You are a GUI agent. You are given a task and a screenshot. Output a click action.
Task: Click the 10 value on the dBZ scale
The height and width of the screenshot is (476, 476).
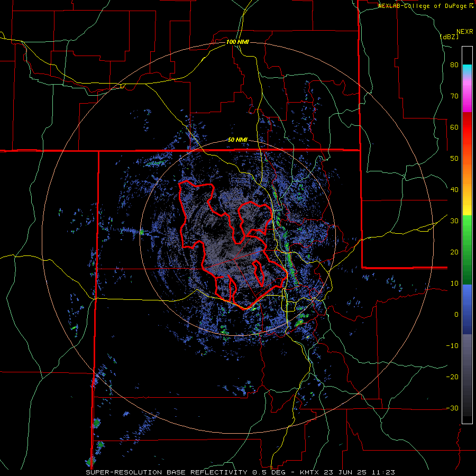point(454,283)
